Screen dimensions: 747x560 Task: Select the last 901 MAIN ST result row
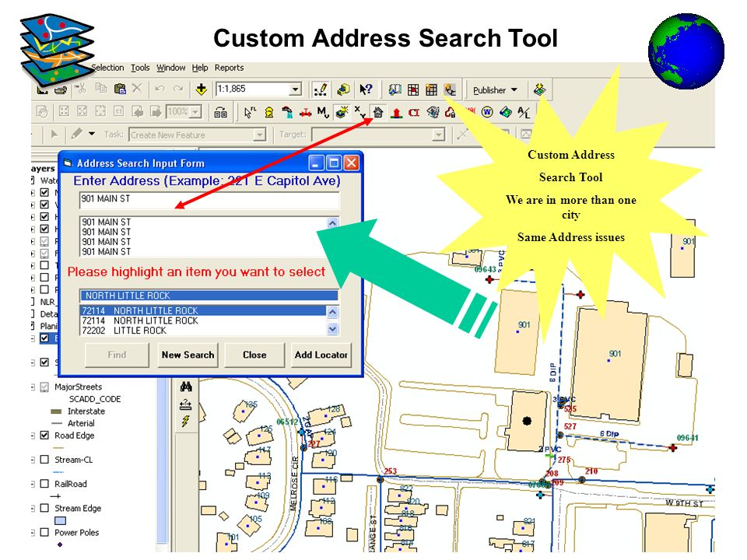point(203,251)
